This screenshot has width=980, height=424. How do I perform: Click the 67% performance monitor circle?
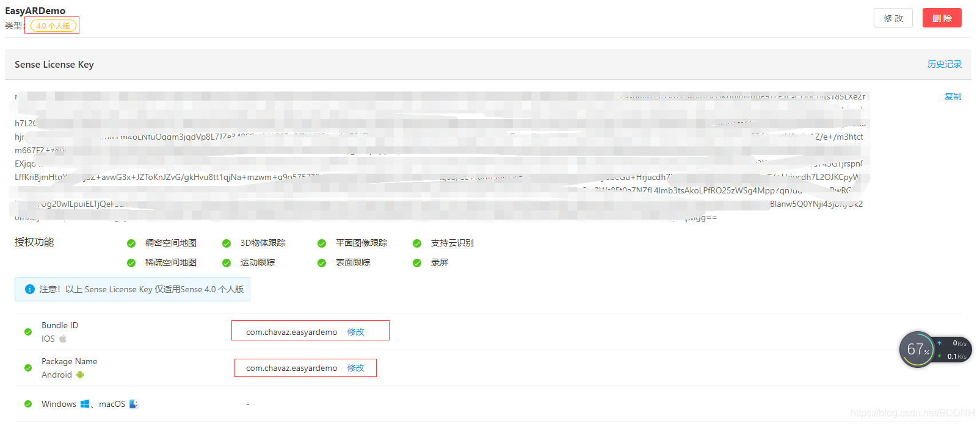916,350
